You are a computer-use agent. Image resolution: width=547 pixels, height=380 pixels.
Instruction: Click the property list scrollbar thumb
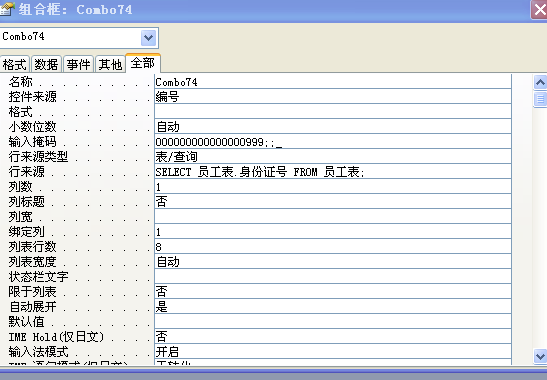(x=540, y=99)
